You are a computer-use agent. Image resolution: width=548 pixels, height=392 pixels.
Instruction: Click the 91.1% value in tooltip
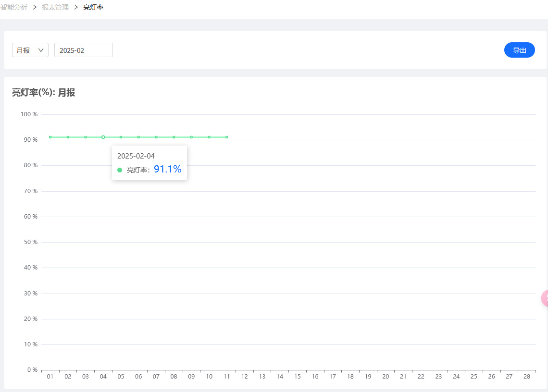167,169
